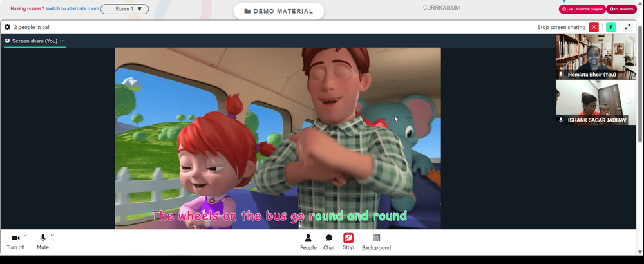644x264 pixels.
Task: Expand call to fullscreen
Action: (x=627, y=27)
